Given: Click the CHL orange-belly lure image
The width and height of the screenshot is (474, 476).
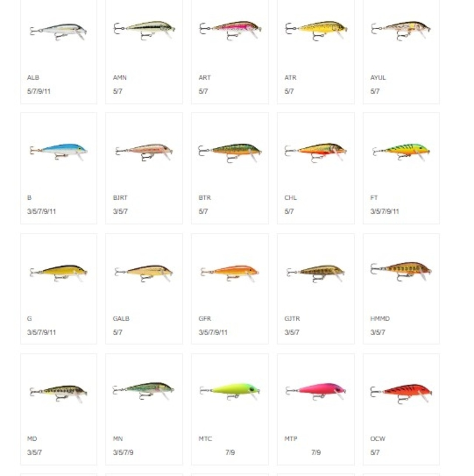Looking at the screenshot, I should pyautogui.click(x=316, y=152).
